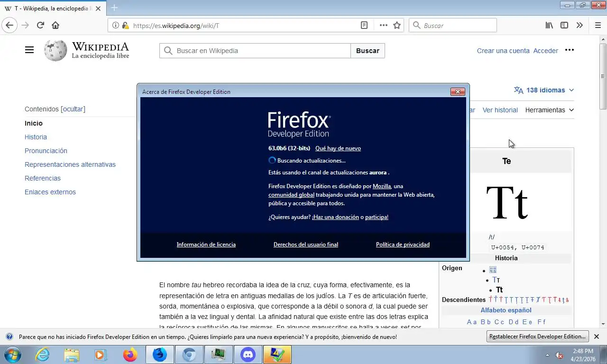Jump to Enlaces externos section
The width and height of the screenshot is (607, 364).
50,192
